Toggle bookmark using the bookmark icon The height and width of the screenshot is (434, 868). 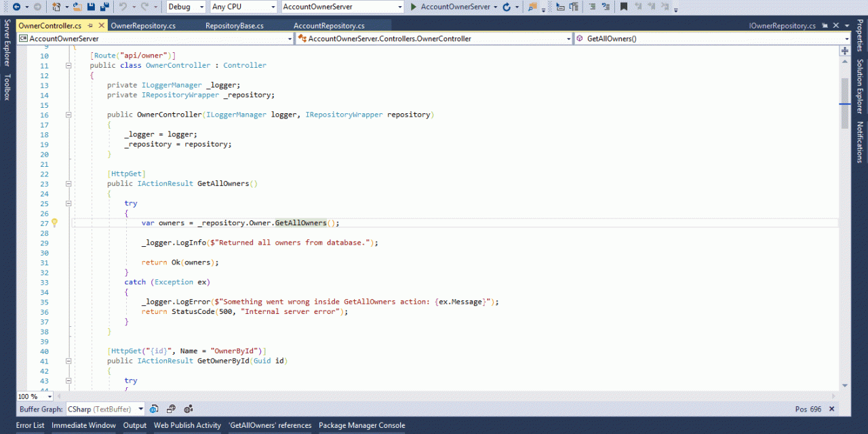pos(624,7)
